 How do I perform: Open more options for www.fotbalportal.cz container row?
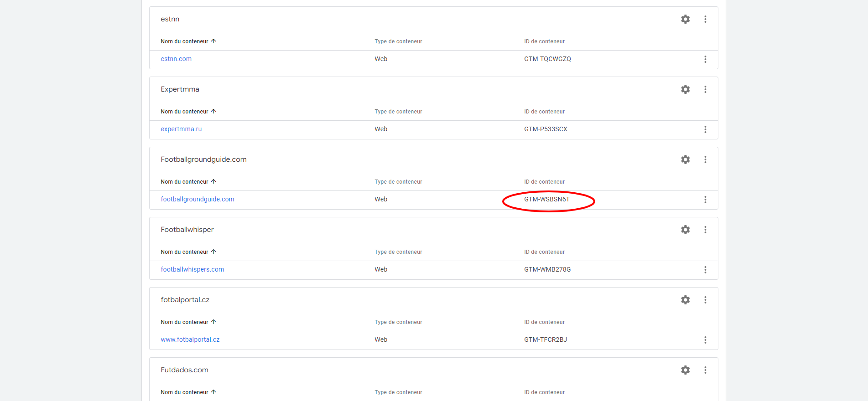point(705,340)
